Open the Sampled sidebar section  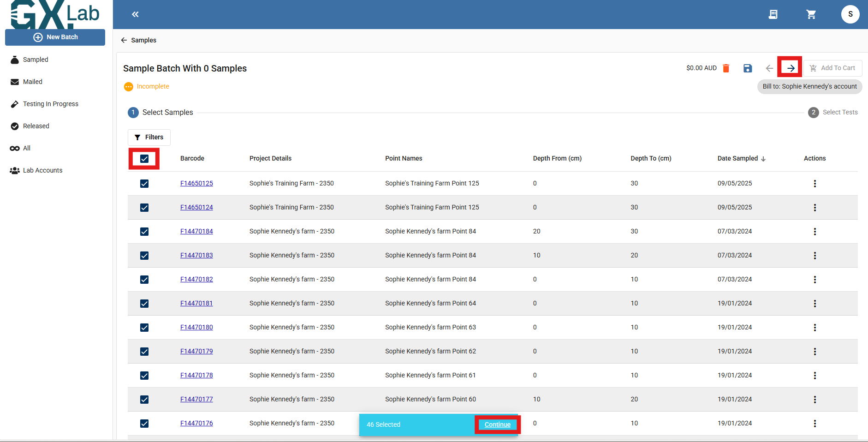[36, 60]
